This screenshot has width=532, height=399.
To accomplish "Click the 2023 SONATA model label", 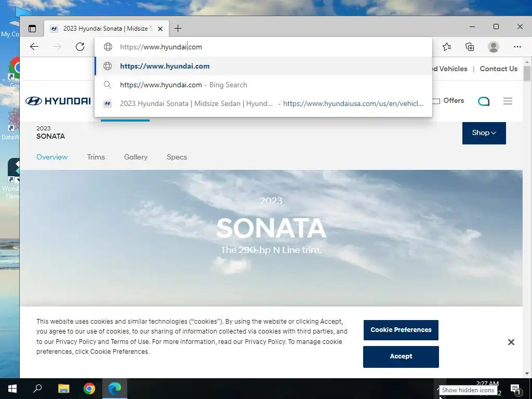I will click(x=50, y=132).
